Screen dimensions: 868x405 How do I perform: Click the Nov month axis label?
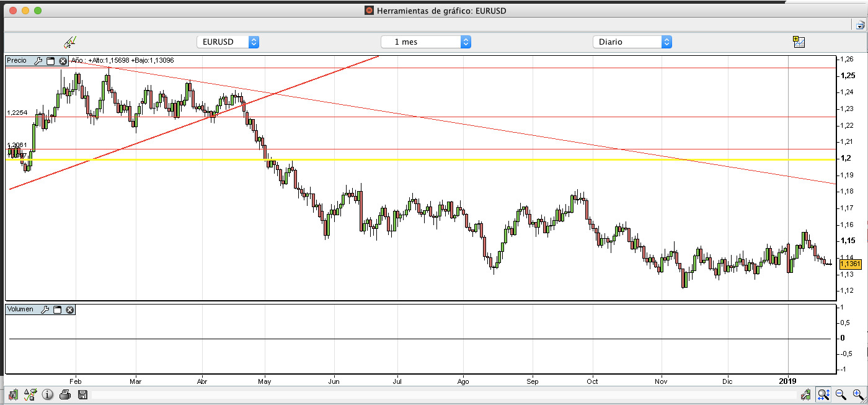tap(662, 381)
